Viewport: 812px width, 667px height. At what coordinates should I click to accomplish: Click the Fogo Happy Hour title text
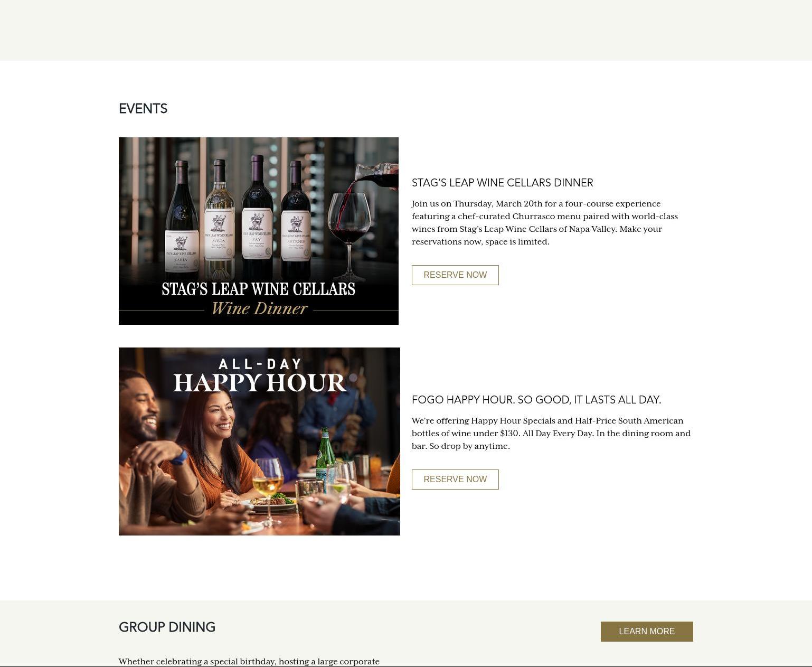point(536,400)
